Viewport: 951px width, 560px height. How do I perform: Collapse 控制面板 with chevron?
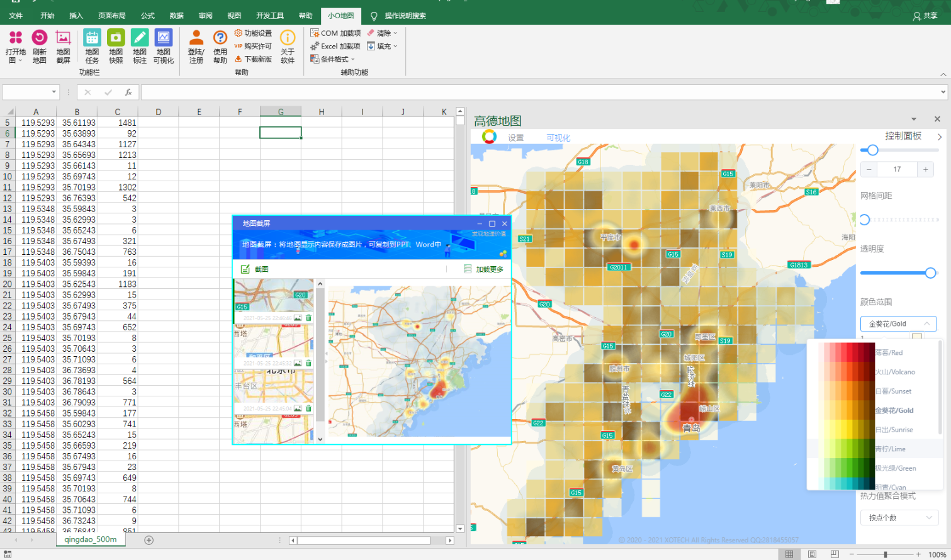tap(939, 137)
